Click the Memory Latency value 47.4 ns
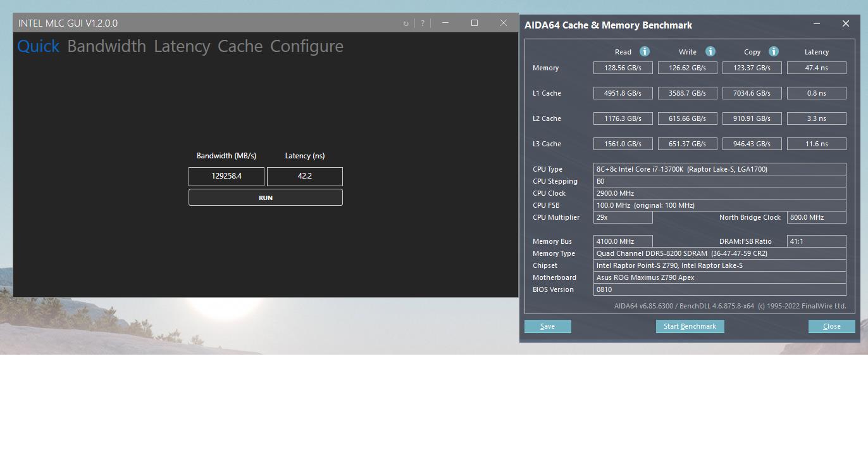 point(817,68)
